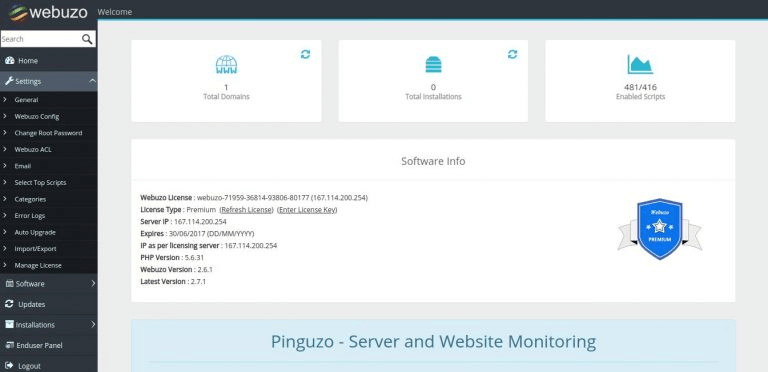Select Change Root Password option
The width and height of the screenshot is (768, 372).
[48, 133]
